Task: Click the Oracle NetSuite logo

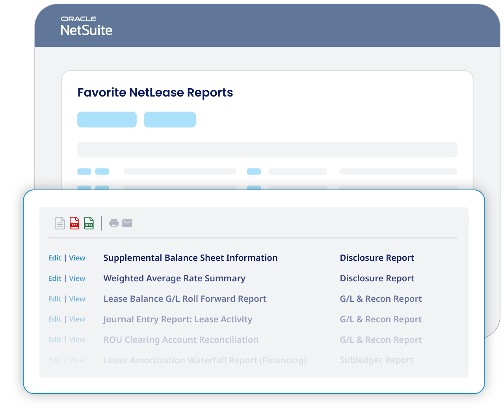Action: click(x=86, y=26)
